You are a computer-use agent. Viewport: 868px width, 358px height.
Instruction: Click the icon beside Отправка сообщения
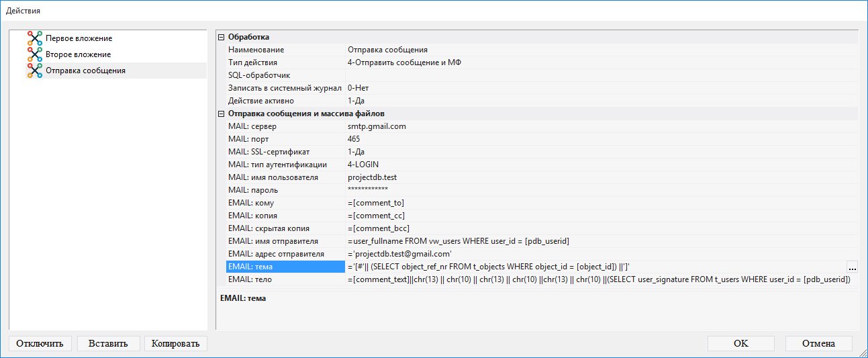34,71
